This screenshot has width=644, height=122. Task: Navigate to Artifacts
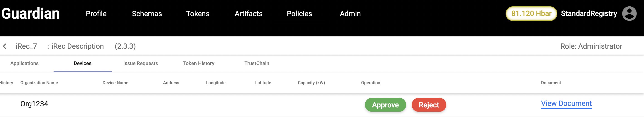248,14
